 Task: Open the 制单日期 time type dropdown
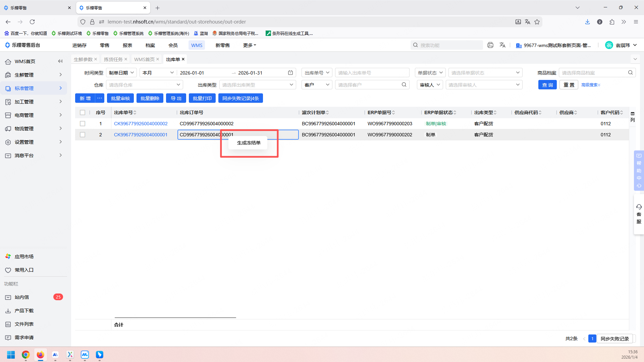click(x=121, y=73)
